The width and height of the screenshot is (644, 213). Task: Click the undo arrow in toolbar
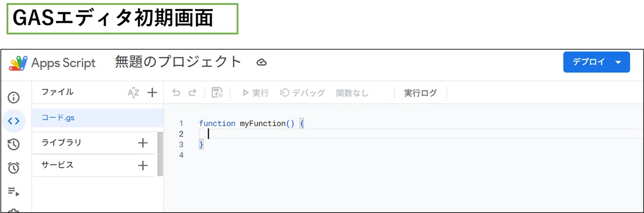pos(176,93)
